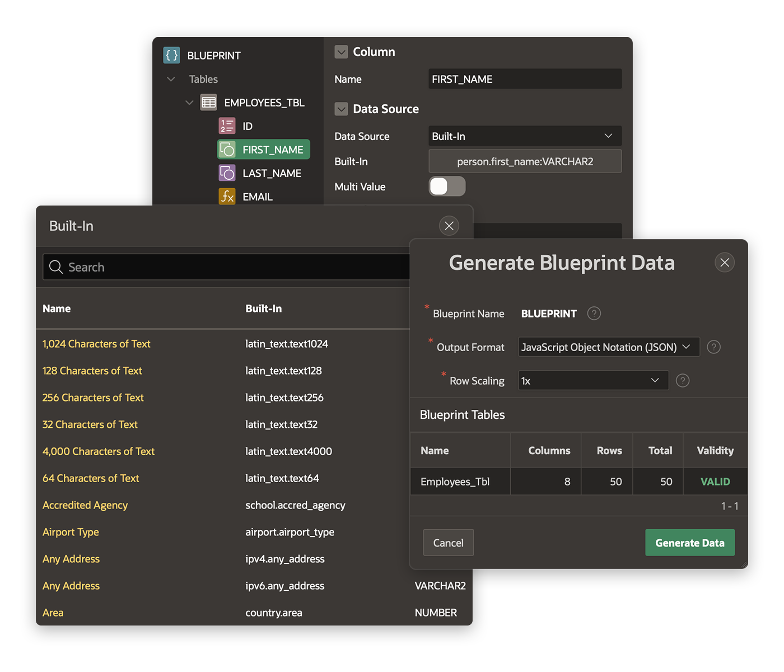Click the Blueprint Name help icon

(x=594, y=313)
